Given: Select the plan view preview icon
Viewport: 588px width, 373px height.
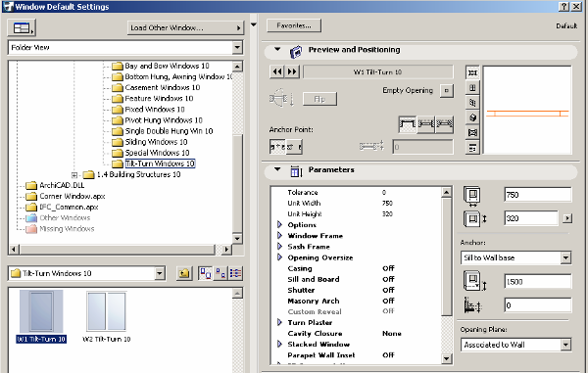Looking at the screenshot, I should (x=472, y=72).
